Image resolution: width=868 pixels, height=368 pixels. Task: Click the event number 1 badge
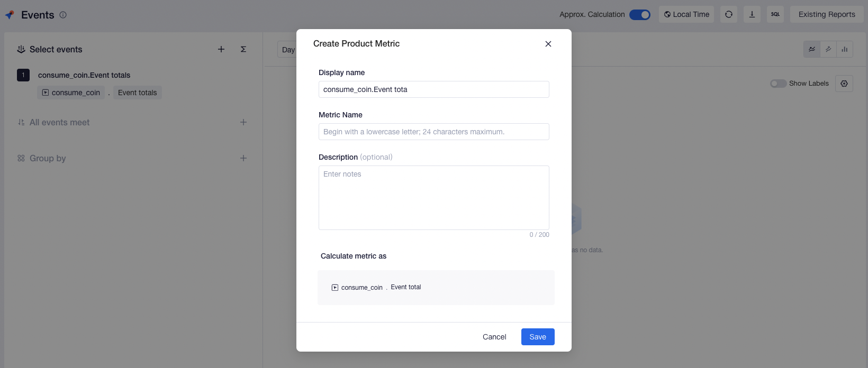pyautogui.click(x=23, y=75)
